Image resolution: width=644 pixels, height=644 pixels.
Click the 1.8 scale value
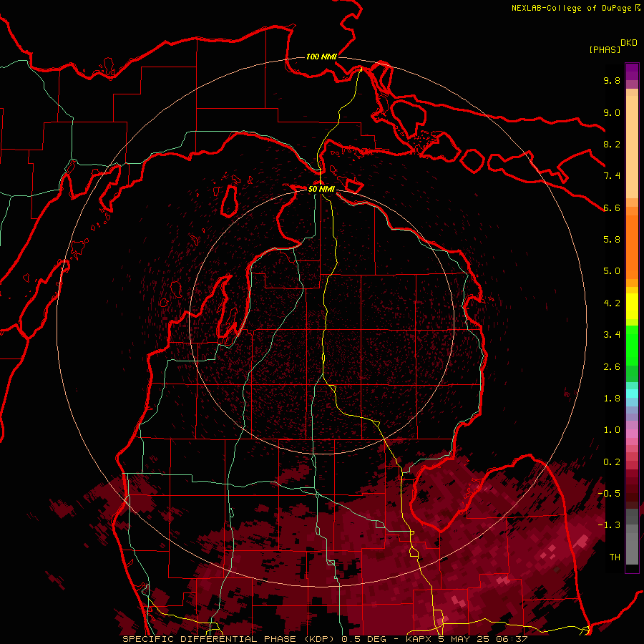tap(612, 399)
